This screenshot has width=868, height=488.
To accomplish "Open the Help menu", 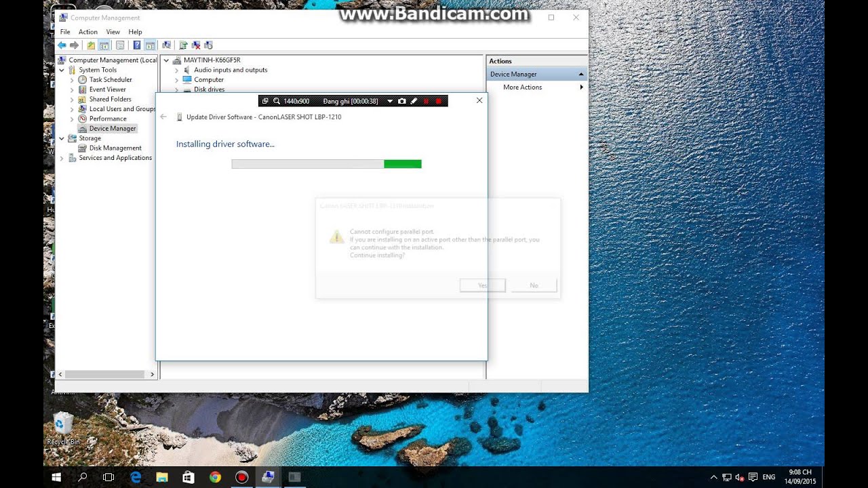I will [x=136, y=32].
